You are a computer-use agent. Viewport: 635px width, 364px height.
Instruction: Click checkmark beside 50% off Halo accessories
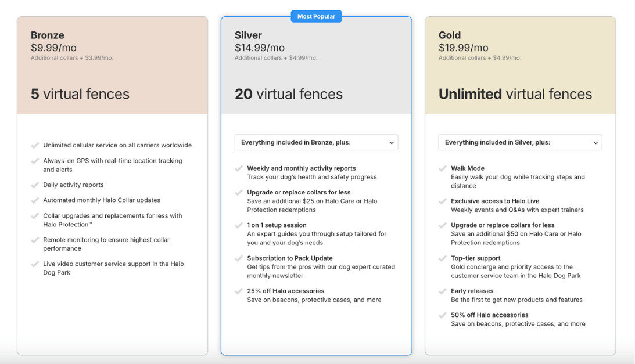(x=443, y=315)
